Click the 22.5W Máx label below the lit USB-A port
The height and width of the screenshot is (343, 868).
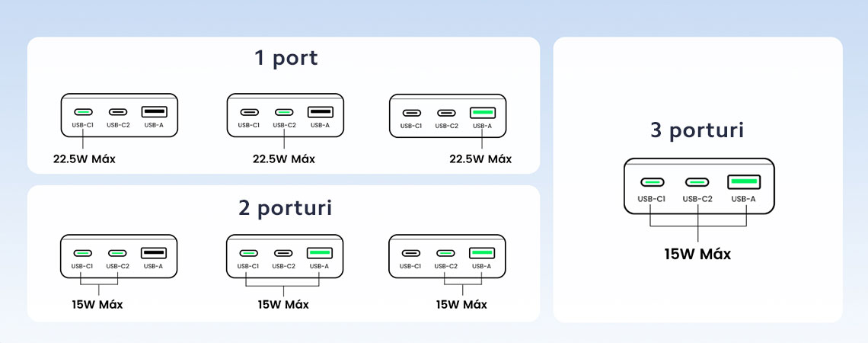480,159
